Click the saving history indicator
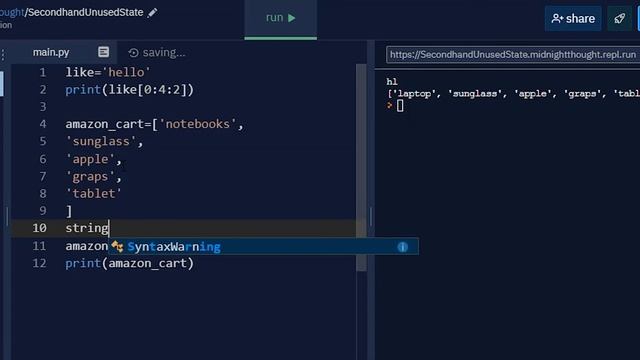This screenshot has width=640, height=360. (157, 53)
